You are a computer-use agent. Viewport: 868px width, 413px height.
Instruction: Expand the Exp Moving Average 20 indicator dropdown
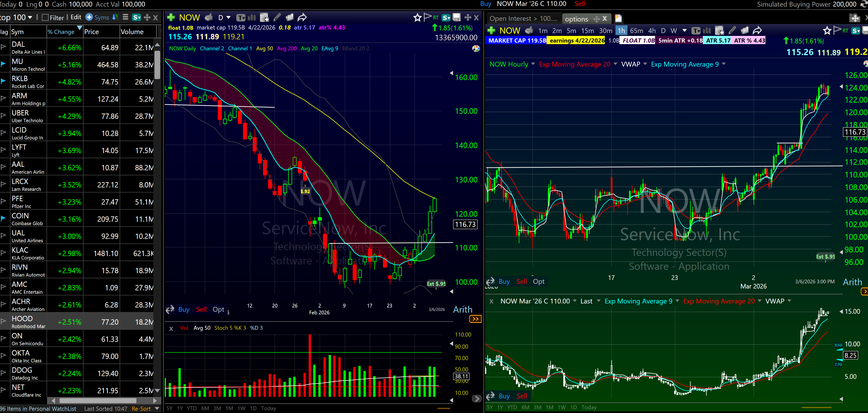pyautogui.click(x=616, y=64)
